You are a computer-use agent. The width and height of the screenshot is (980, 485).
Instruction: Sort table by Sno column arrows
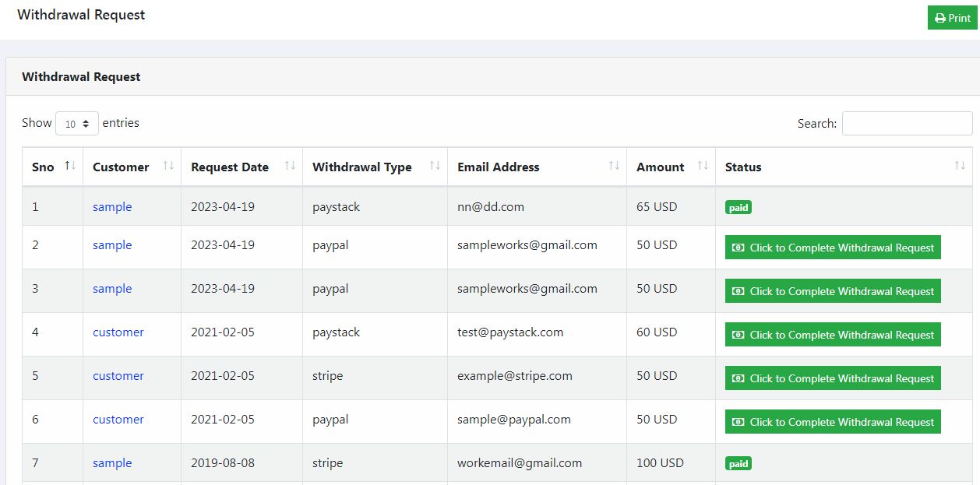click(x=70, y=166)
